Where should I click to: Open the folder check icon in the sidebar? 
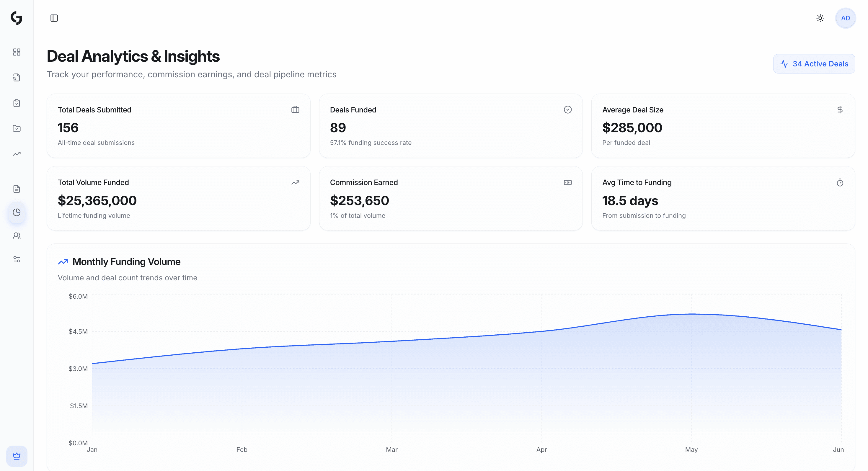[17, 128]
